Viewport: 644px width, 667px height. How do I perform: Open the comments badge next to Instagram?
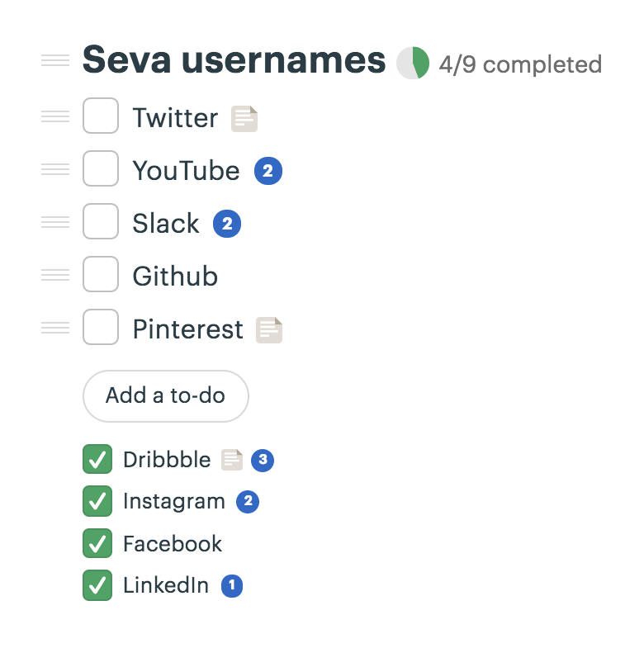[x=248, y=502]
